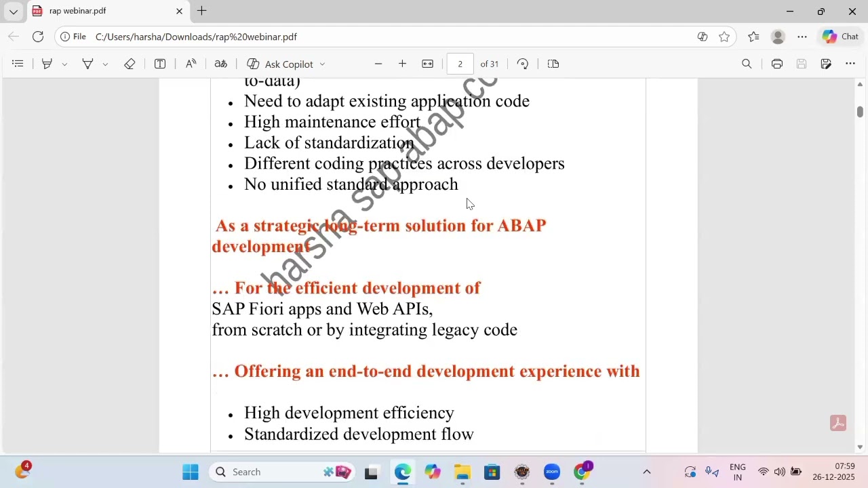Open Google Chrome from taskbar
This screenshot has width=868, height=488.
point(583,472)
